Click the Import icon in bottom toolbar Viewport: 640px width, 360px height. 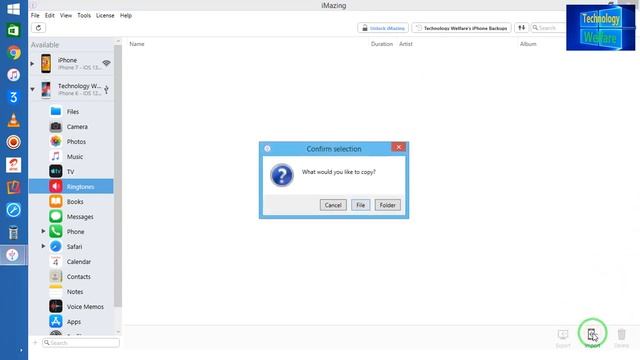coord(592,335)
